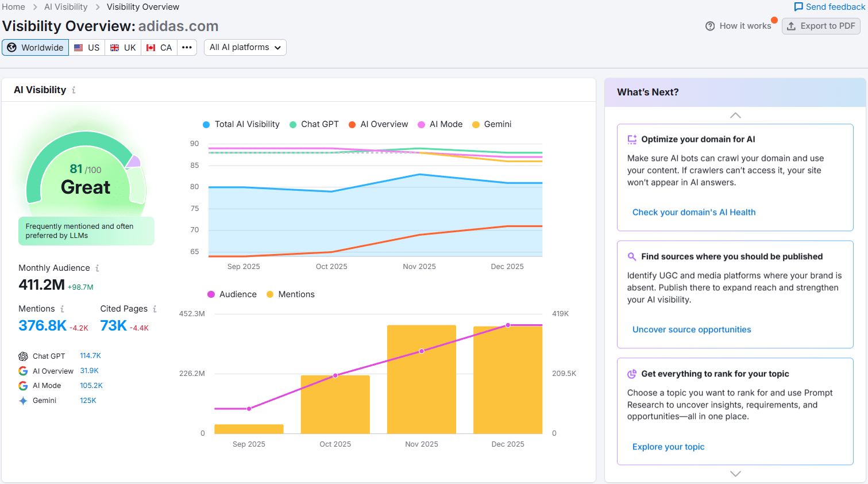This screenshot has width=868, height=484.
Task: Click the Chat GPT platform icon
Action: 23,356
